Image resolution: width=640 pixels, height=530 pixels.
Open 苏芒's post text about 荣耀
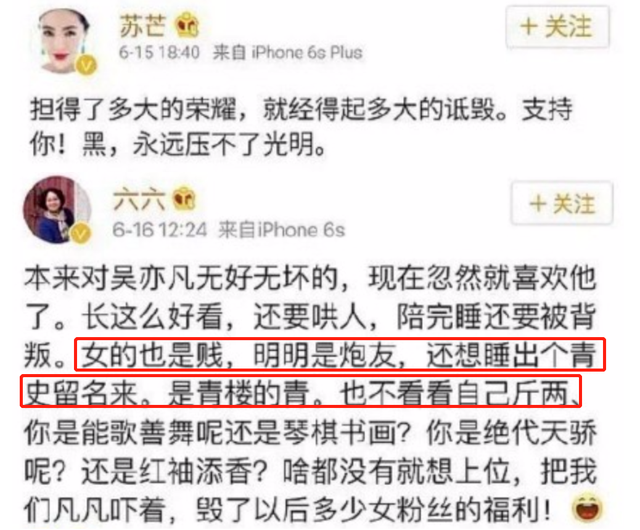tap(301, 127)
